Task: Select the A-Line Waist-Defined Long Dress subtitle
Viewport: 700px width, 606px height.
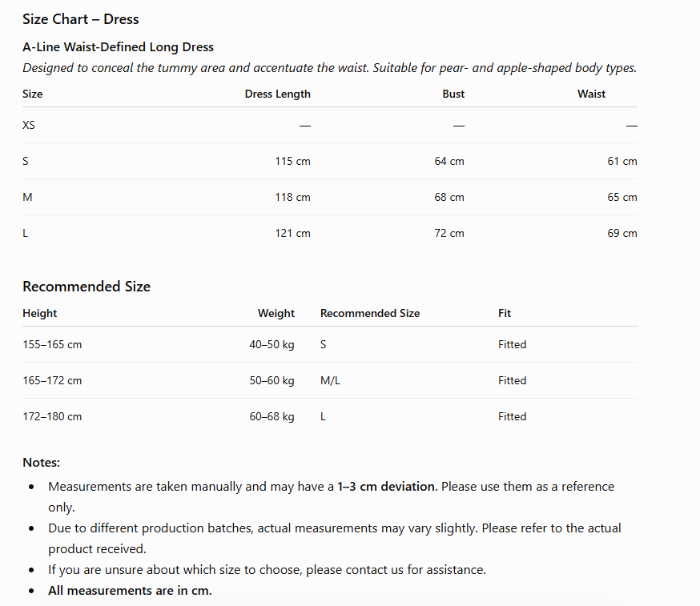Action: (119, 47)
